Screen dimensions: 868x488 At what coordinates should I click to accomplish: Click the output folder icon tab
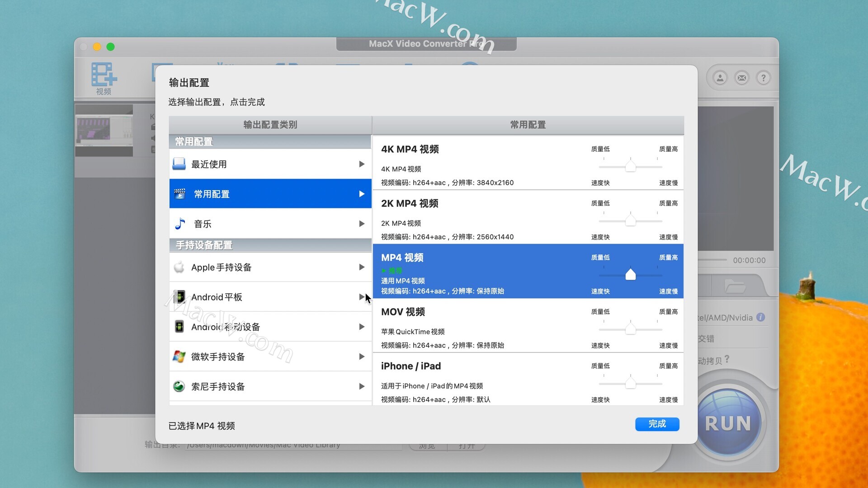[x=735, y=286]
